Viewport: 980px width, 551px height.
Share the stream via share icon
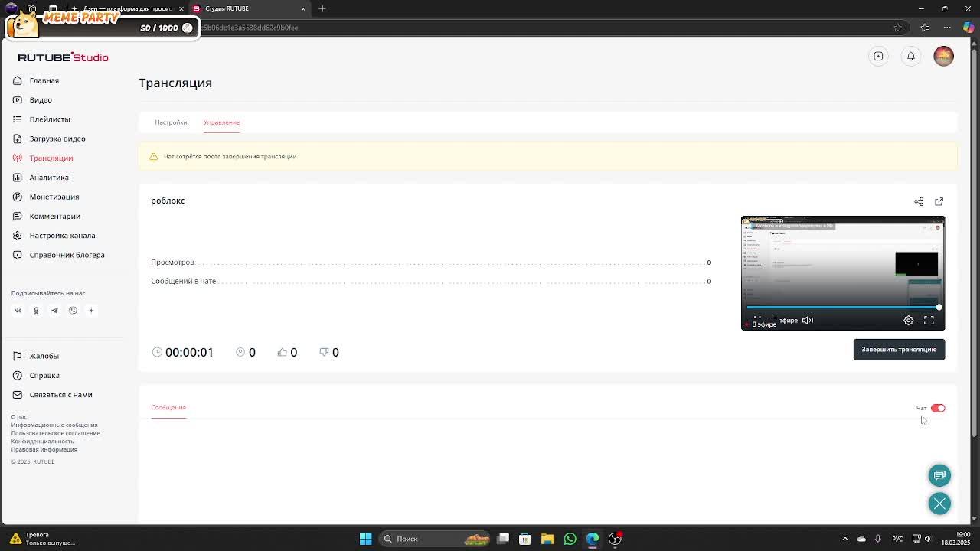(919, 201)
